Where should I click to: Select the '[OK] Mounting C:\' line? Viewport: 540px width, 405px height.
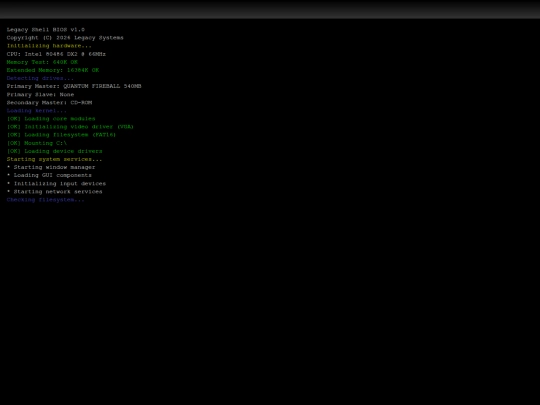pyautogui.click(x=37, y=143)
